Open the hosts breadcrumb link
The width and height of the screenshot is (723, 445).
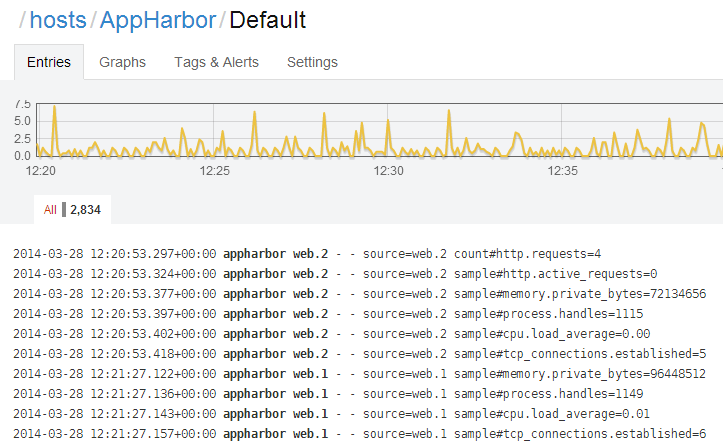click(58, 20)
